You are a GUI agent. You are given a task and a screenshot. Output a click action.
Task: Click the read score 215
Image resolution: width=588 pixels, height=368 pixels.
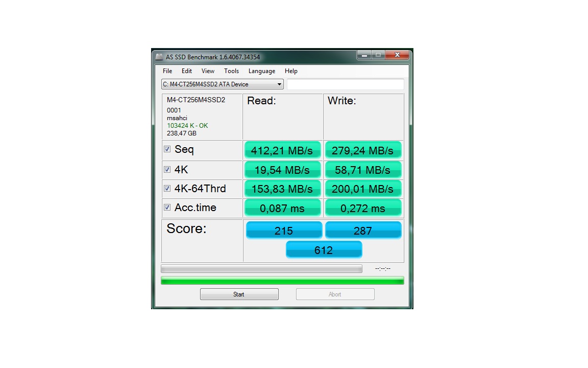pyautogui.click(x=284, y=230)
